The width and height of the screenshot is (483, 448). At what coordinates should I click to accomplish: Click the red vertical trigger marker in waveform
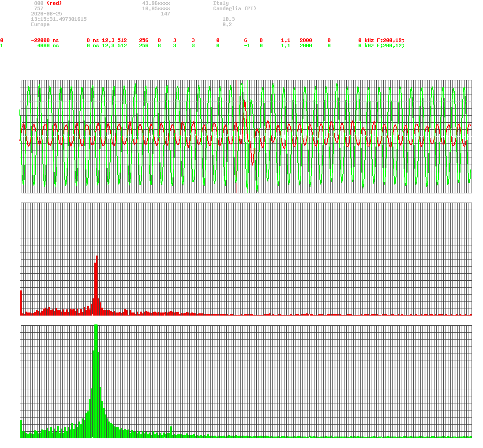click(x=236, y=136)
